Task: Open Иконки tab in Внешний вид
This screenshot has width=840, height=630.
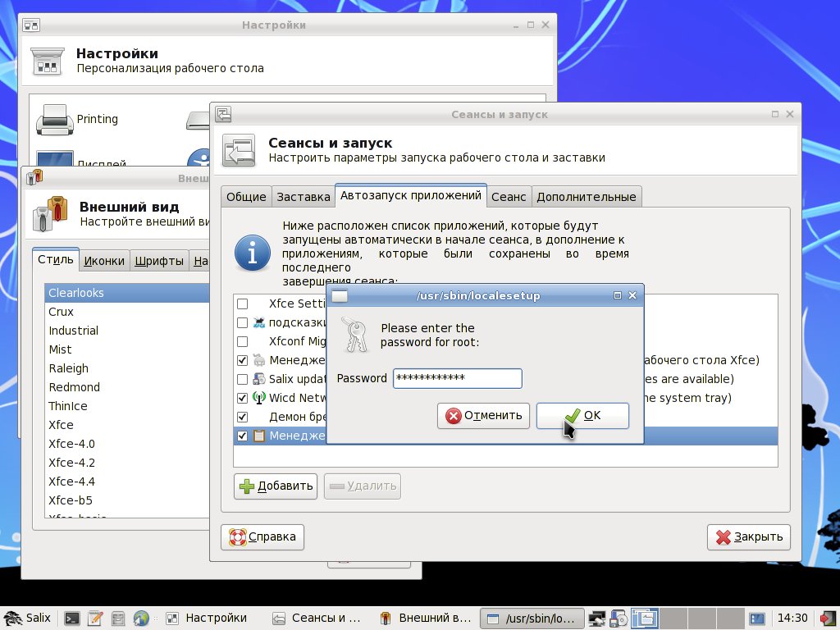Action: pos(104,261)
